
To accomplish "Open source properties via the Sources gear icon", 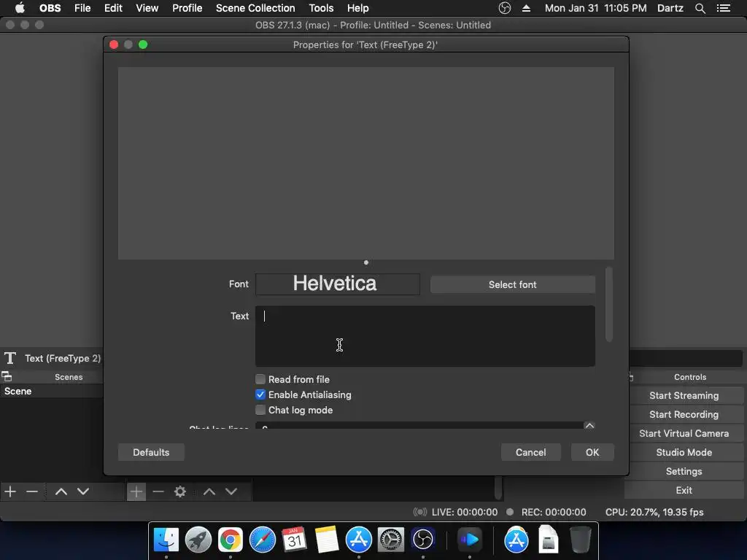I will click(180, 491).
